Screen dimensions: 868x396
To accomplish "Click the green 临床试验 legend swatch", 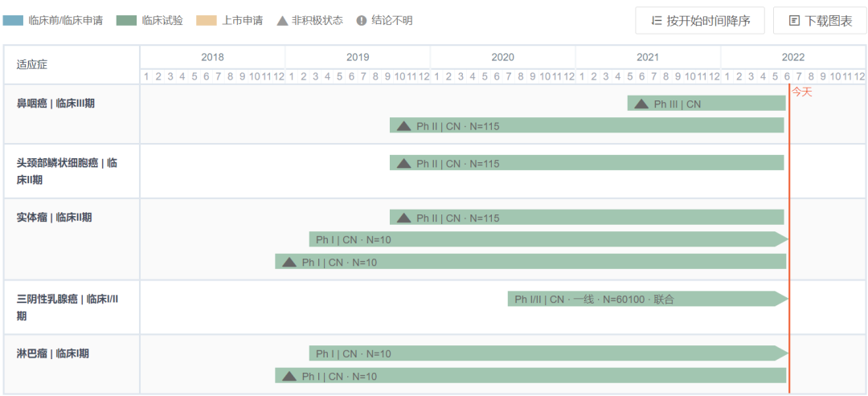I will (126, 21).
